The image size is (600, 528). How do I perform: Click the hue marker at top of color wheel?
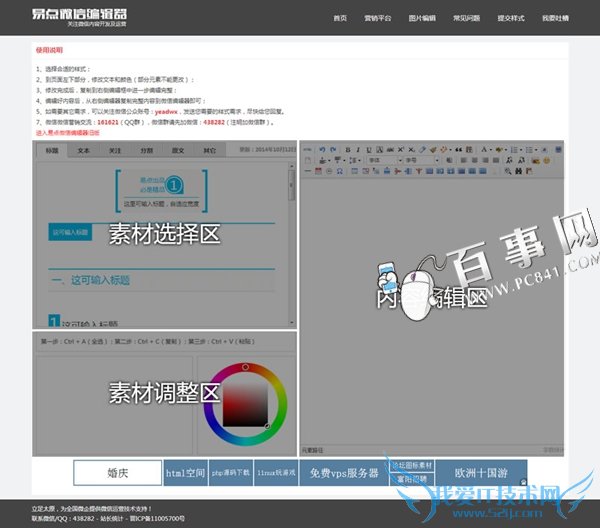(245, 367)
